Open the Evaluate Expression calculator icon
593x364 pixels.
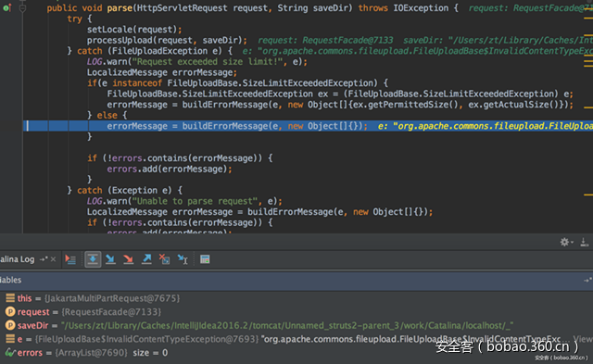point(205,259)
